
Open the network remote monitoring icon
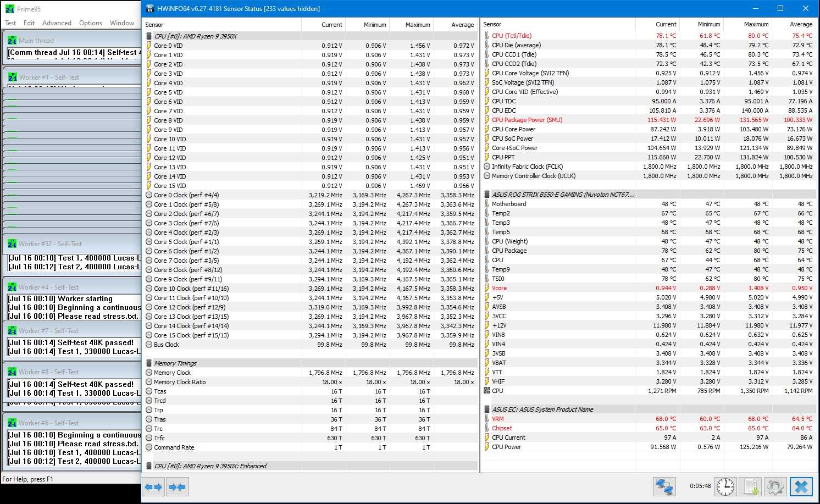tap(664, 487)
